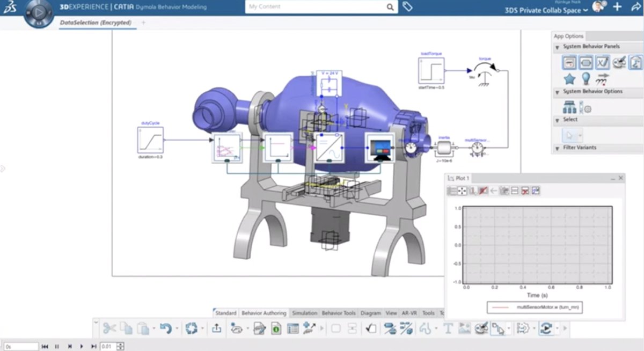Toggle the variable x panel button
The width and height of the screenshot is (644, 351).
click(603, 62)
